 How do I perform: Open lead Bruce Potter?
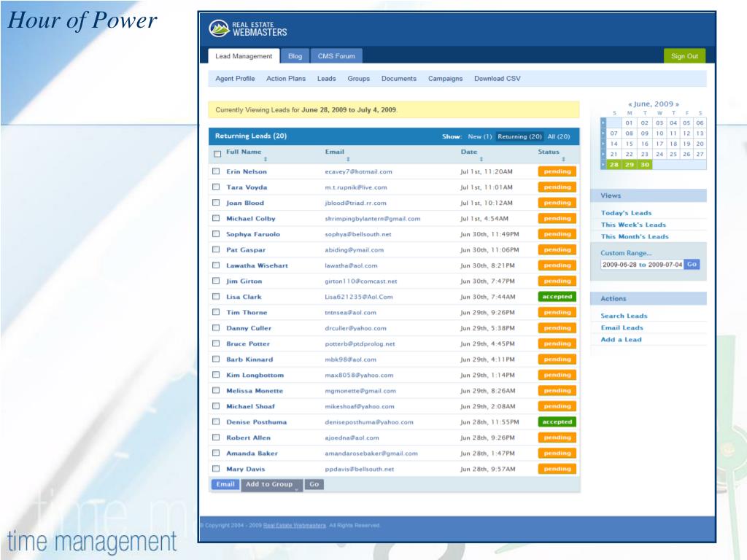(248, 344)
